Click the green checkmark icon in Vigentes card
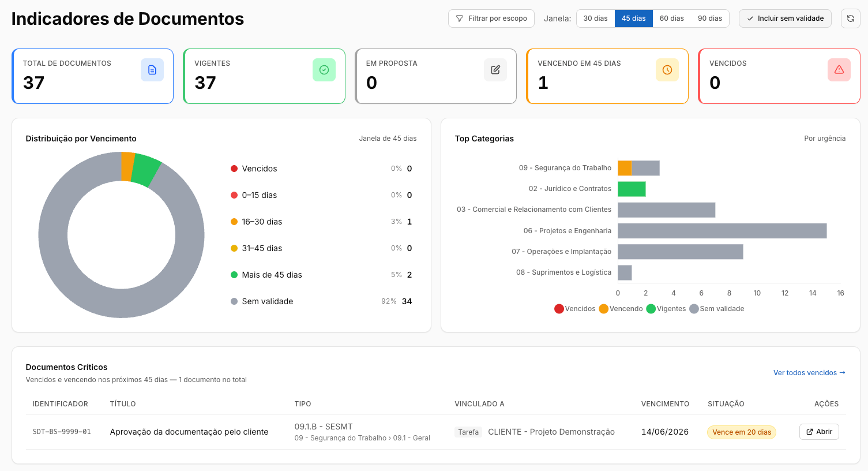 tap(324, 70)
